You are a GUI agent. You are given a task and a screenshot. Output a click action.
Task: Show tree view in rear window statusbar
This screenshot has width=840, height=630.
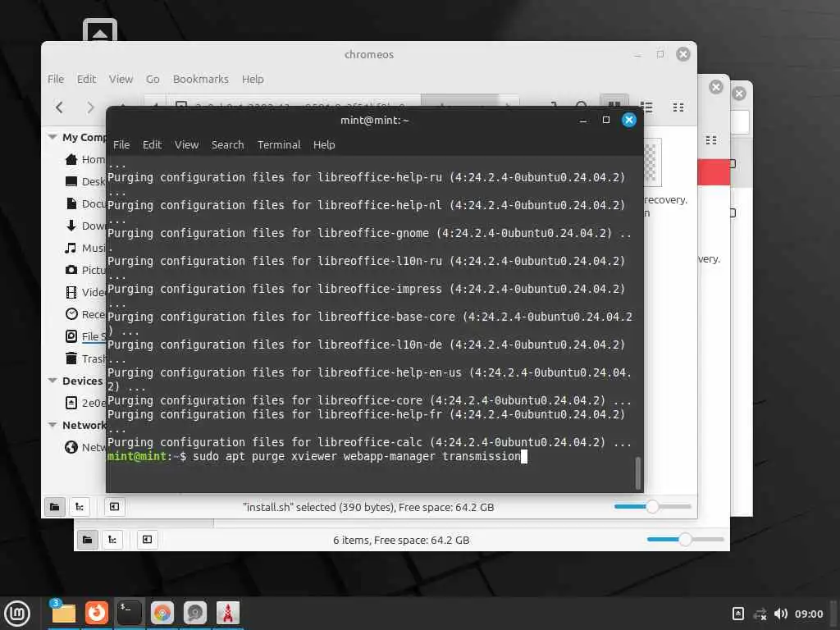[x=112, y=540]
